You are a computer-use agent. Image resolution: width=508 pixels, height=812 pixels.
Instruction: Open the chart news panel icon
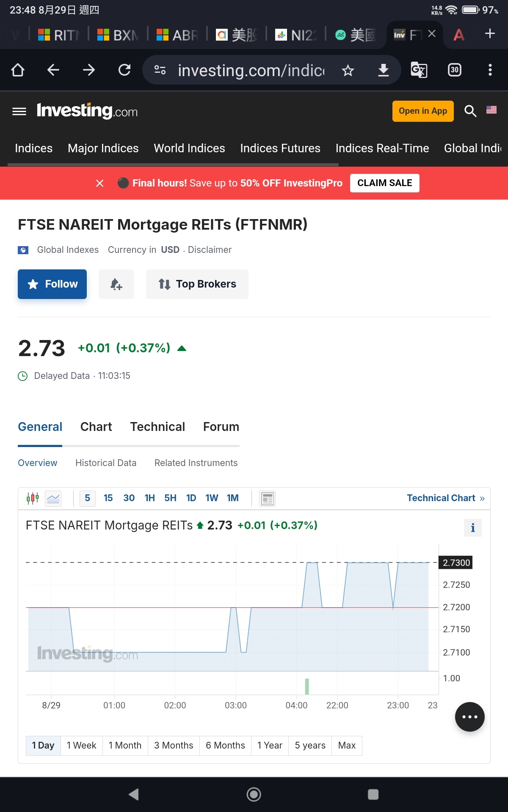coord(268,499)
